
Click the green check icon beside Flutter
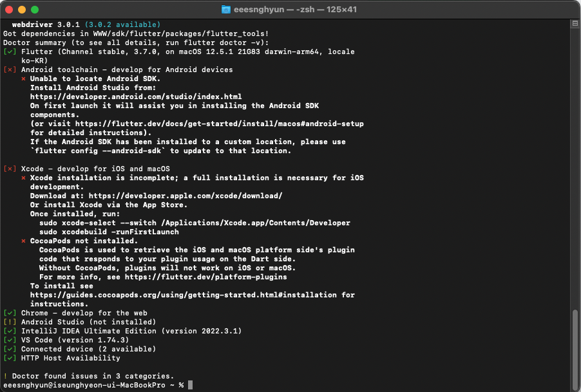point(10,52)
